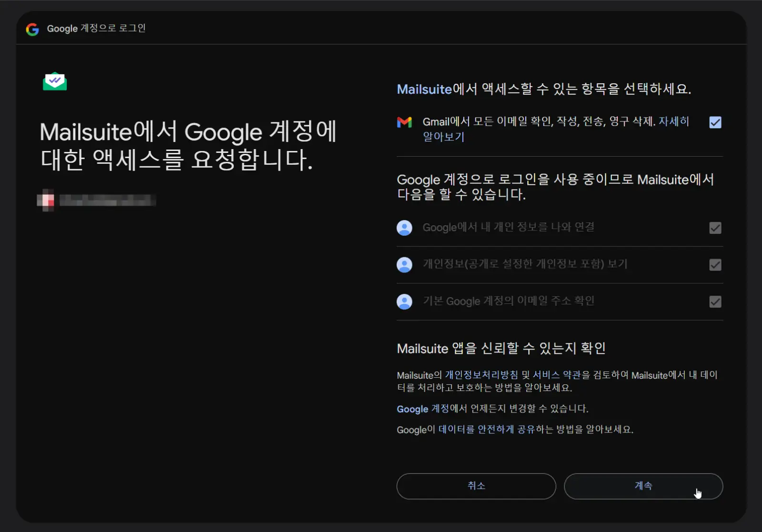The width and height of the screenshot is (762, 532).
Task: Click profile icon beside '개인정보(공개로 설정한 개인정보 포함) 보기'
Action: pyautogui.click(x=404, y=265)
